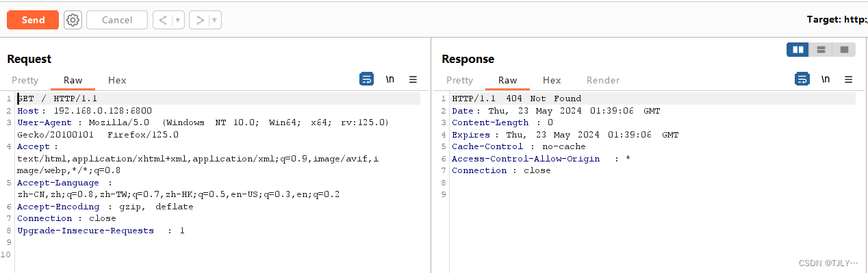Click the Upgrade-Insecure-Requests header line
868x273 pixels.
click(x=101, y=231)
